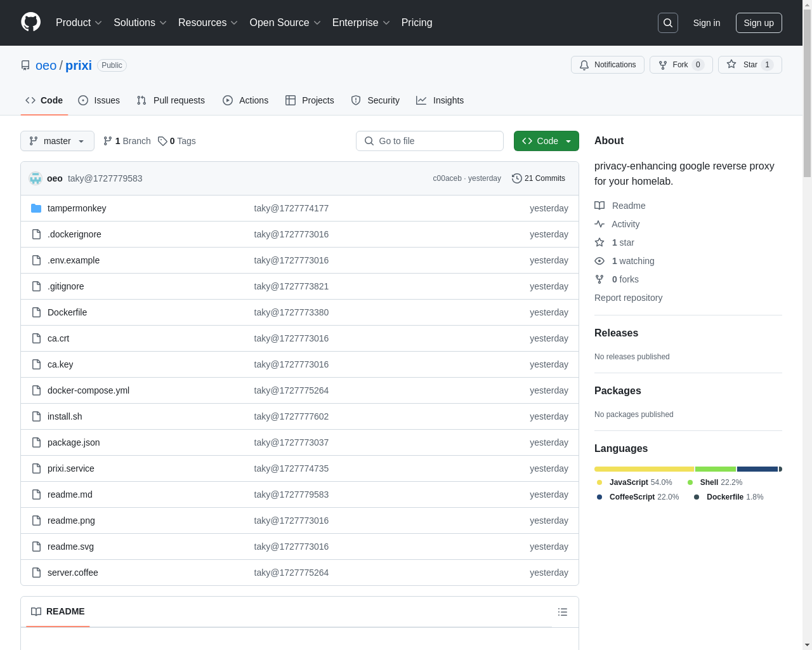Switch to the Issues tab
The height and width of the screenshot is (650, 812).
click(99, 100)
